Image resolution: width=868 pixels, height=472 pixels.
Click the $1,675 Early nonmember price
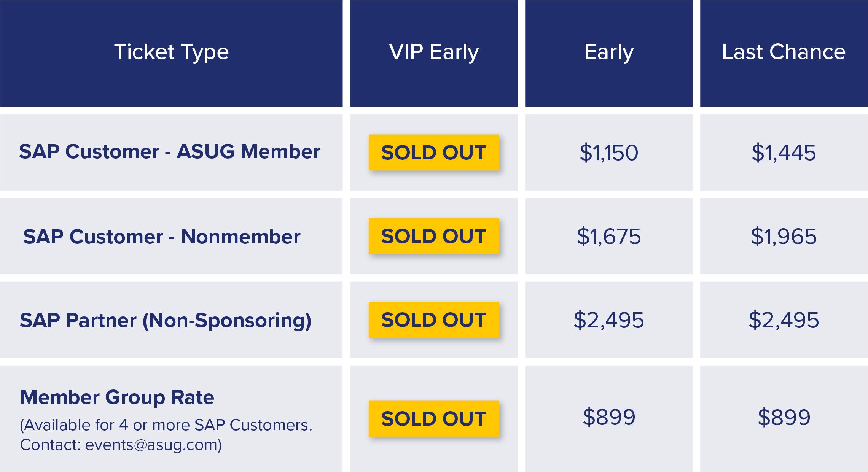tap(609, 237)
